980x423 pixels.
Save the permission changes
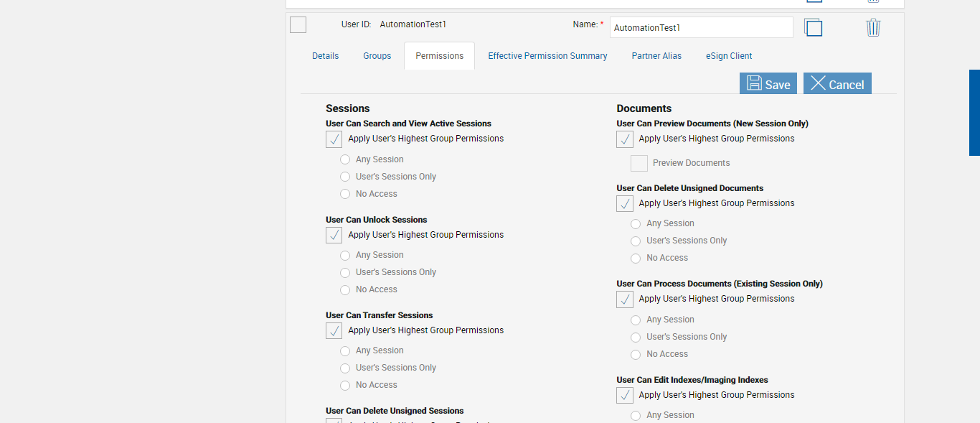point(768,84)
